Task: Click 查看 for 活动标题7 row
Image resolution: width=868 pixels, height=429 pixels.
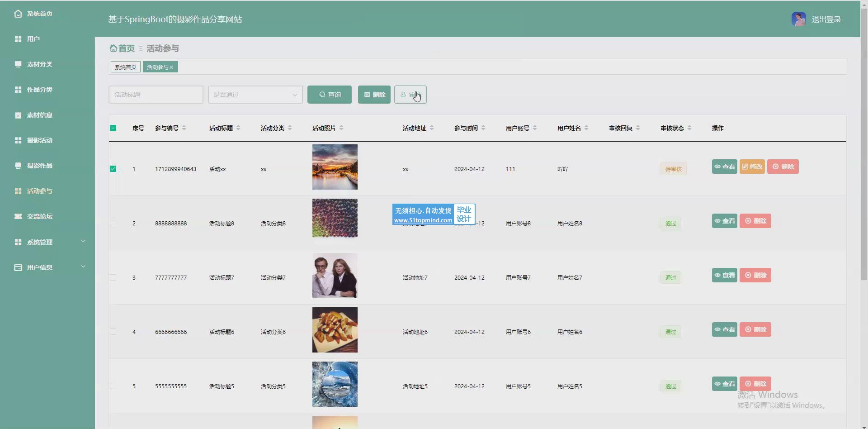Action: 725,275
